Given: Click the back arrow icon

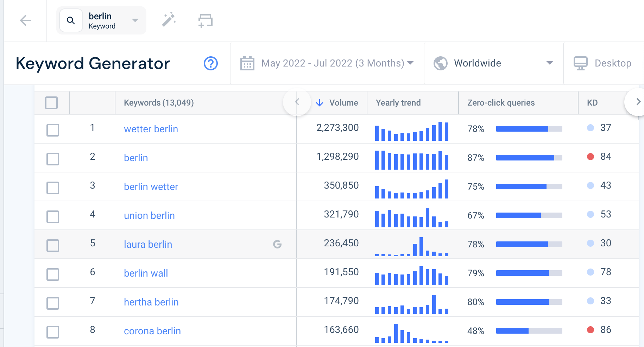Looking at the screenshot, I should [25, 20].
